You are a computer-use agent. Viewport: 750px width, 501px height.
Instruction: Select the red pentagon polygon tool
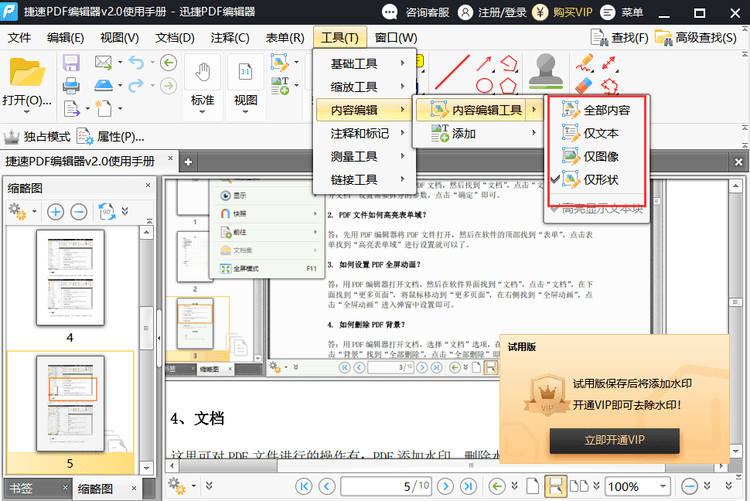click(x=508, y=86)
